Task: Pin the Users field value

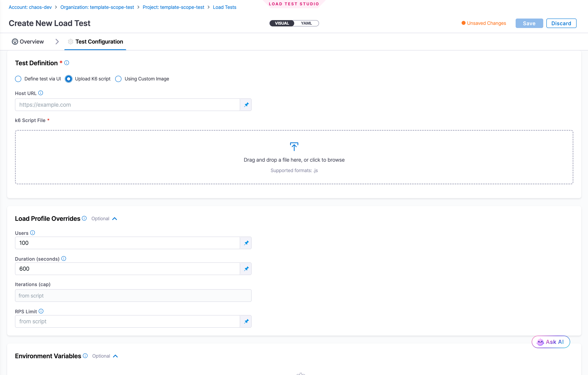Action: (246, 243)
